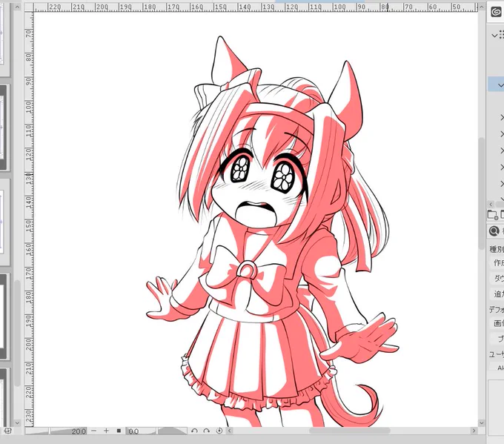Rotate the canvas right
Screen dimensions: 504x444
(207, 431)
